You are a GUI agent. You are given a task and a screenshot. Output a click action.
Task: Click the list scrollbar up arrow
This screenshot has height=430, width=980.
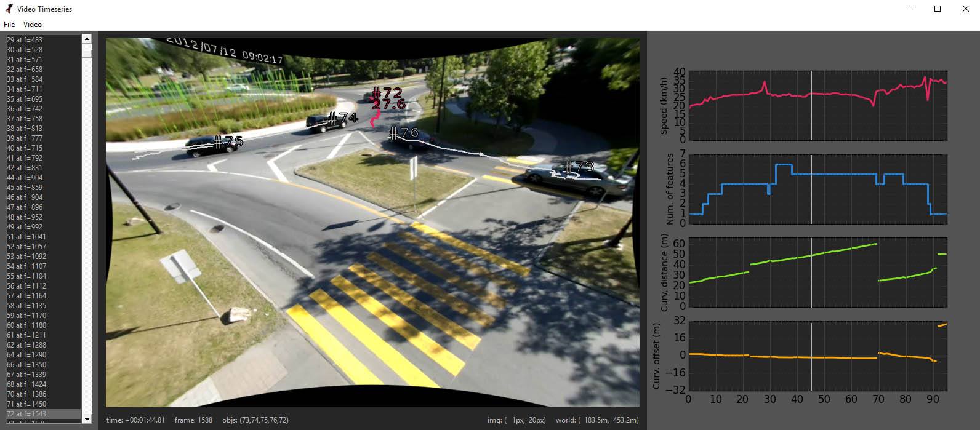tap(87, 39)
